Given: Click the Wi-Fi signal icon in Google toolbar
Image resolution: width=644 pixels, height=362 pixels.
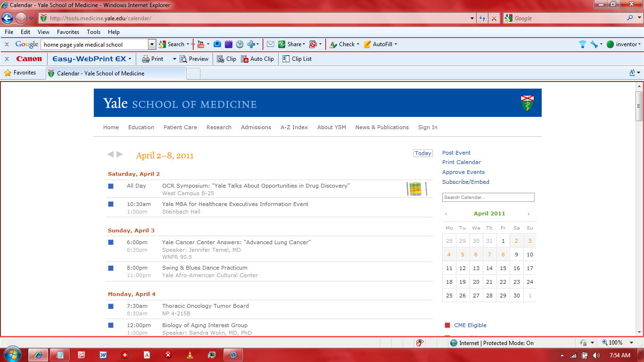Looking at the screenshot, I should coord(583,44).
